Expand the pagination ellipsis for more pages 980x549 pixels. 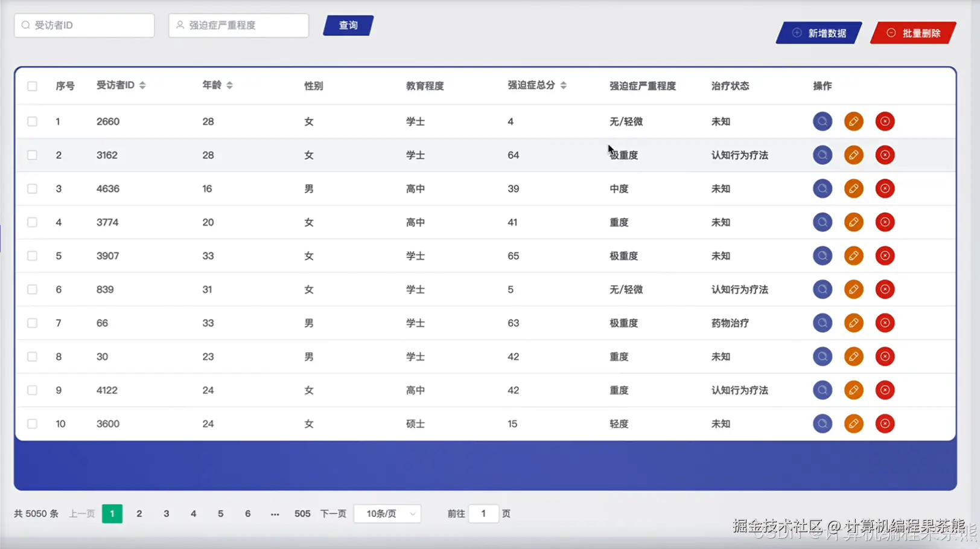(x=275, y=513)
